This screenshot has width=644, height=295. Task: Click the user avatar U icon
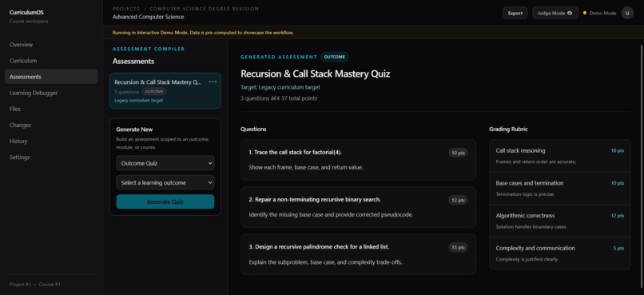pyautogui.click(x=627, y=13)
